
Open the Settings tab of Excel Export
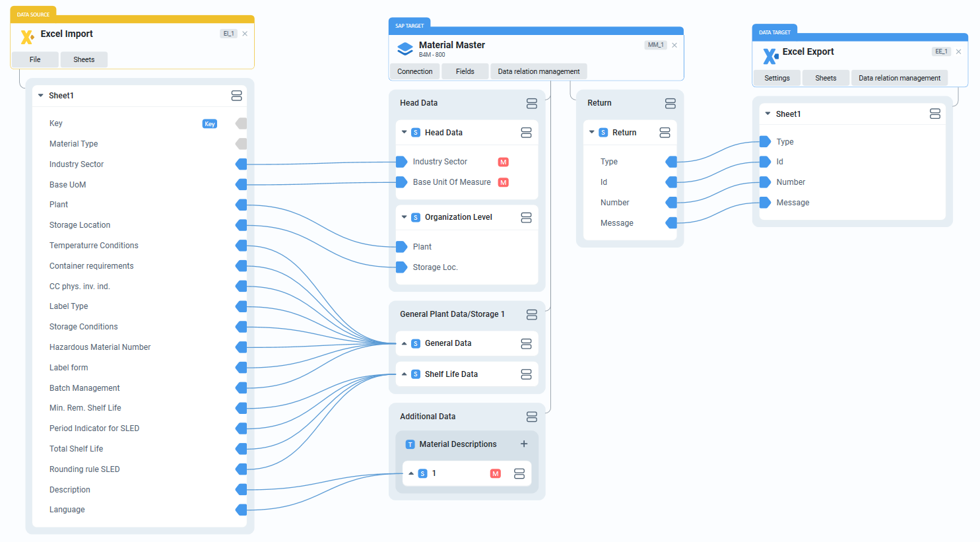click(x=777, y=78)
